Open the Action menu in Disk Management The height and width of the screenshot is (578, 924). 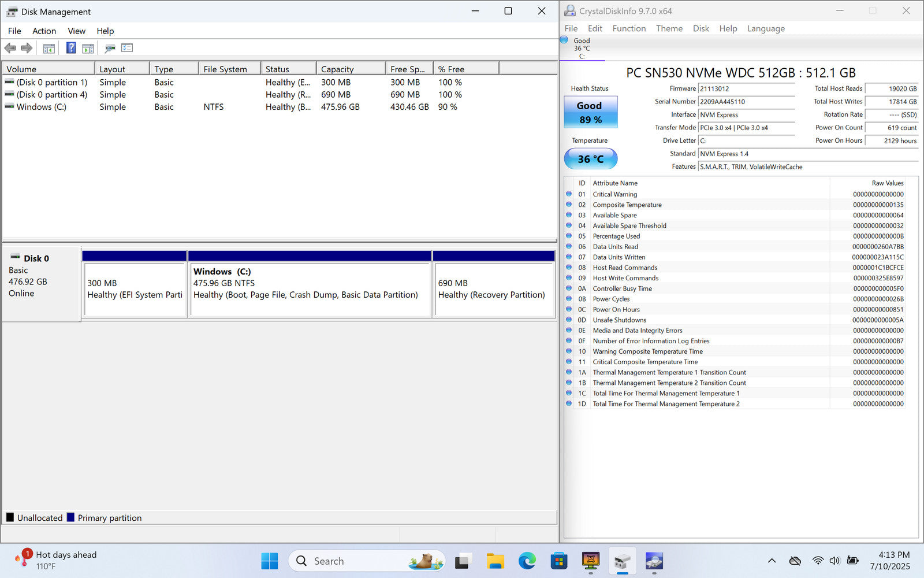[44, 31]
